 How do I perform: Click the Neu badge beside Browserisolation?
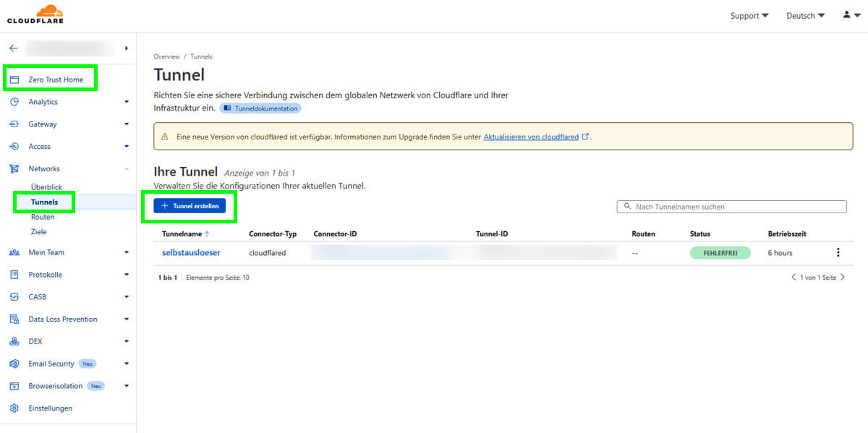[x=96, y=386]
